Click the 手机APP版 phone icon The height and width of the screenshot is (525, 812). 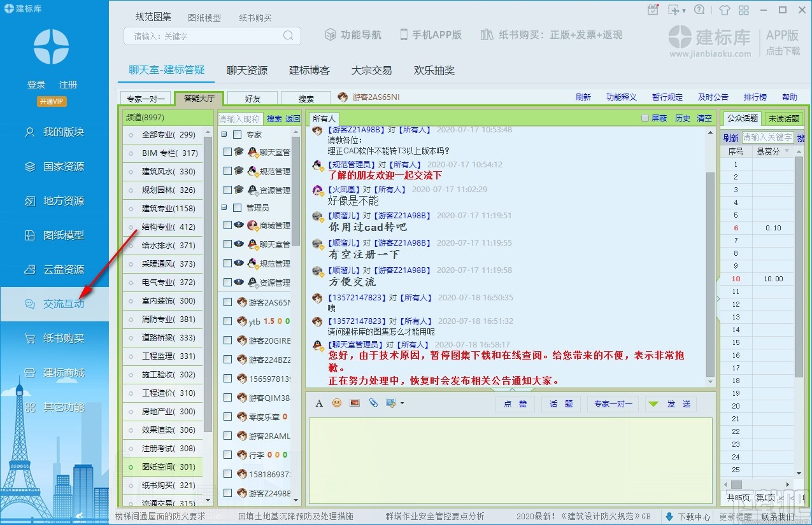click(404, 34)
